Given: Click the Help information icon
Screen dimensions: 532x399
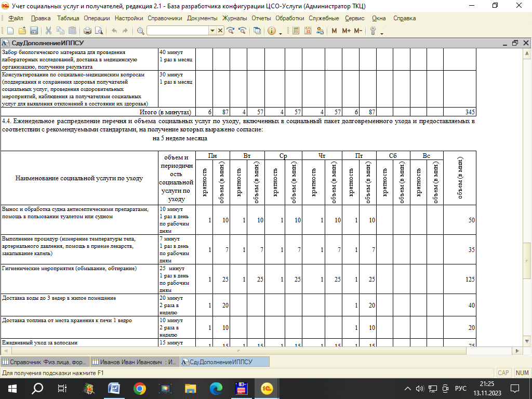Looking at the screenshot, I should [x=271, y=31].
